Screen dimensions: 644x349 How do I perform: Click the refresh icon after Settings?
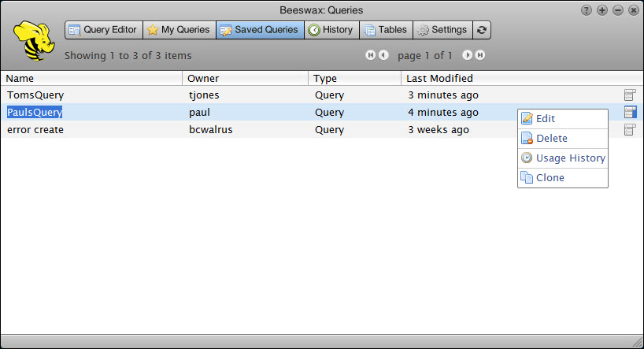click(482, 30)
